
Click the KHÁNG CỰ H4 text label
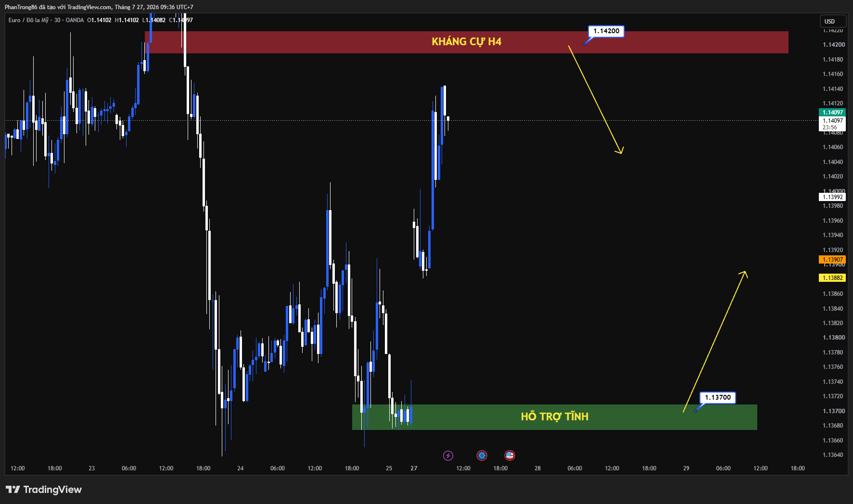click(x=466, y=42)
